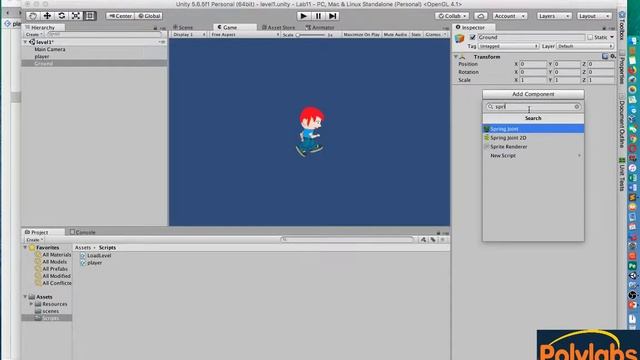Click the Project panel lock icon
Screen dimensions: 640x360
(438, 233)
